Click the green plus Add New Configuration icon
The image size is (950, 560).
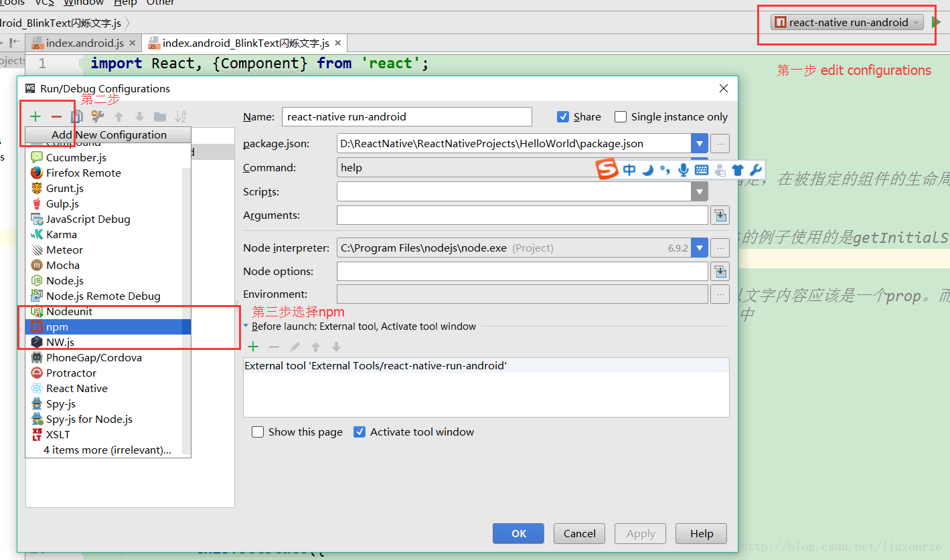(35, 116)
